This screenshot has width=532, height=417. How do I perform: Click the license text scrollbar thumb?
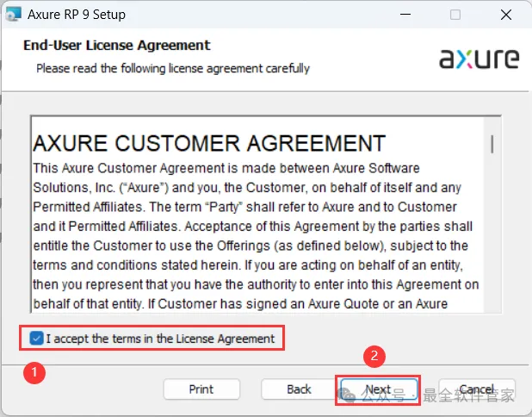coord(492,144)
